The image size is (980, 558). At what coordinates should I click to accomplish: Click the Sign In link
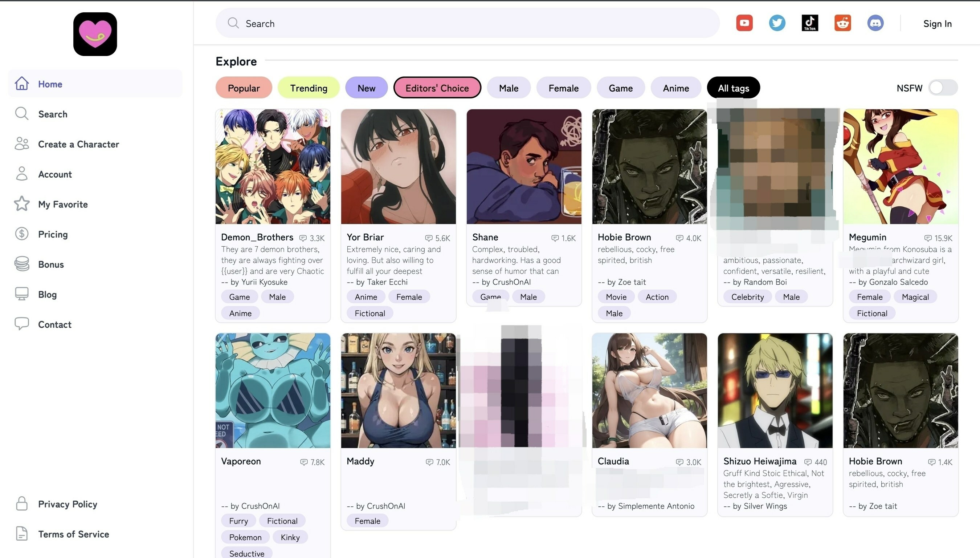[938, 23]
